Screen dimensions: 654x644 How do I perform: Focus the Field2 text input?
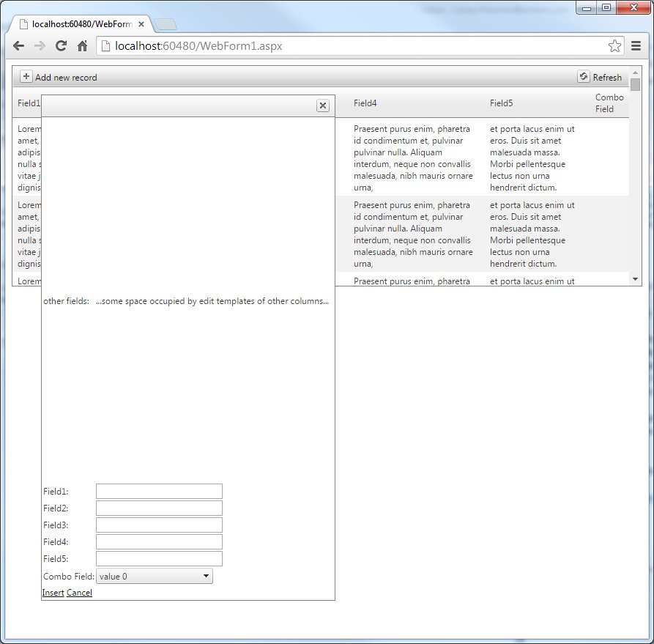159,508
